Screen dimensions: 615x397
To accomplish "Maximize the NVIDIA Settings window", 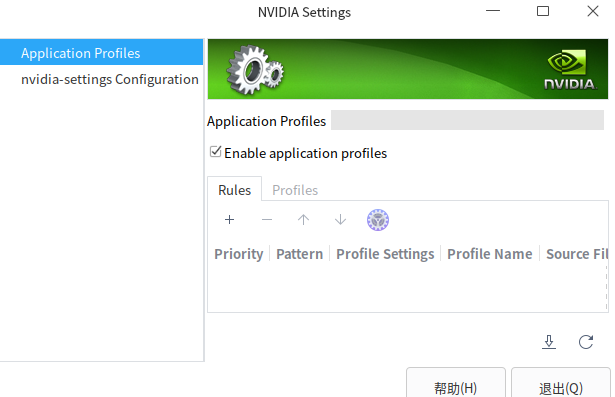I will tap(543, 11).
